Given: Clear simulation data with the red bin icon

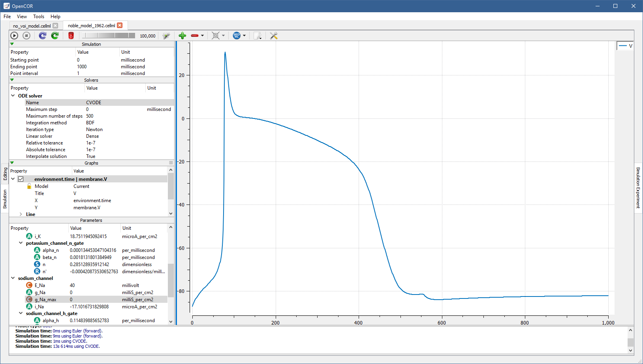Looking at the screenshot, I should click(x=71, y=36).
